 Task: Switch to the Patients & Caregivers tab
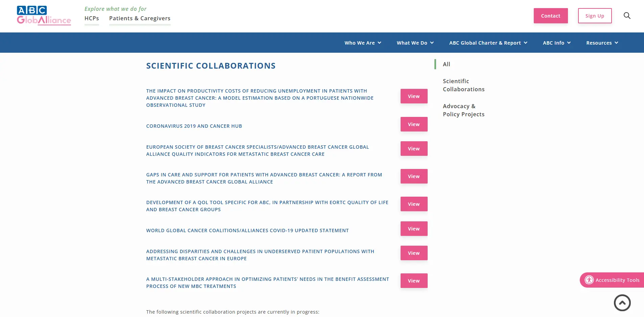click(x=139, y=18)
